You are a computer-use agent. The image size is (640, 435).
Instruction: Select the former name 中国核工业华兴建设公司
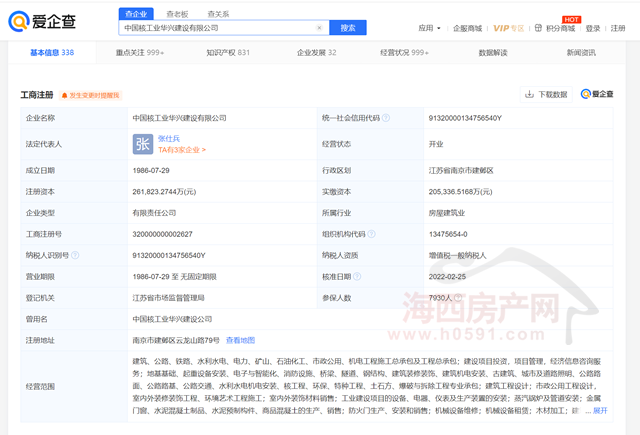[172, 319]
